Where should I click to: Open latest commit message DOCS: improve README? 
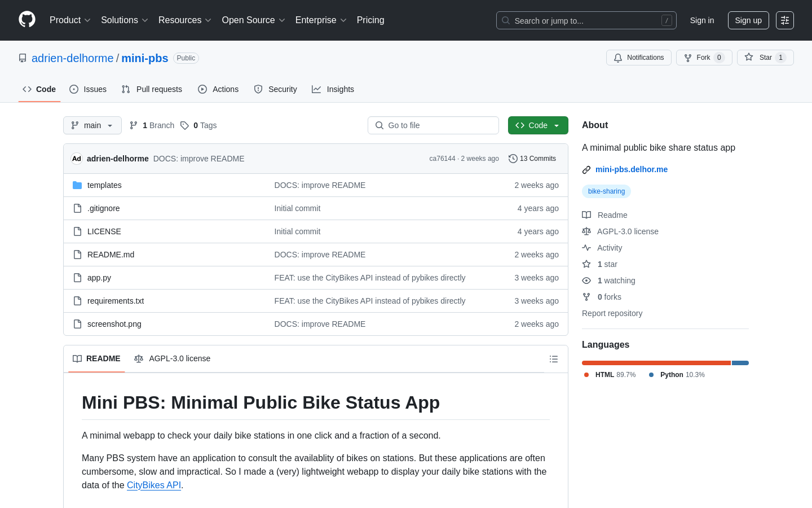(199, 159)
